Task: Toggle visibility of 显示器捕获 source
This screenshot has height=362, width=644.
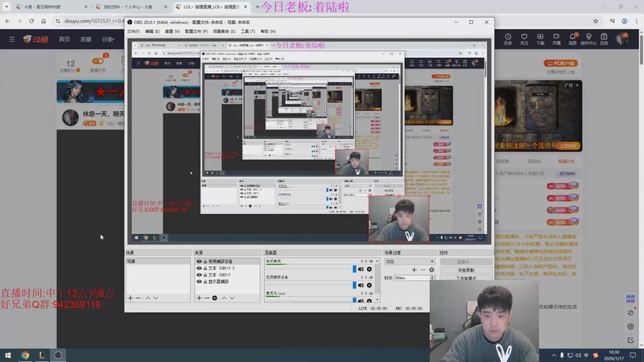Action: click(x=199, y=282)
